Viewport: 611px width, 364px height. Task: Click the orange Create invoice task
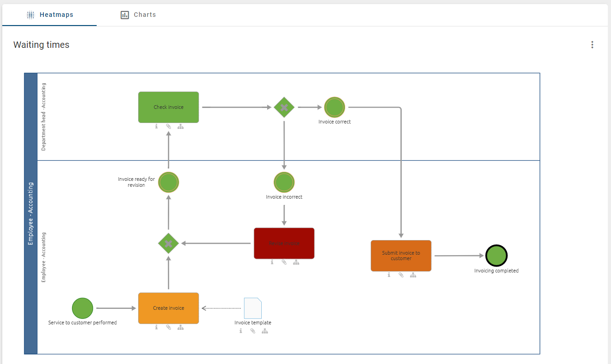click(x=168, y=308)
